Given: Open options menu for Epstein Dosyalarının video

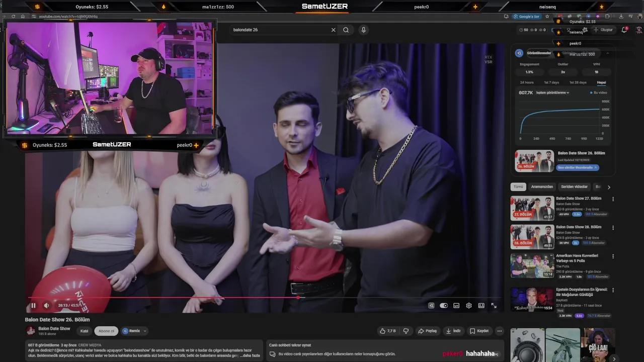Looking at the screenshot, I should coord(613,290).
